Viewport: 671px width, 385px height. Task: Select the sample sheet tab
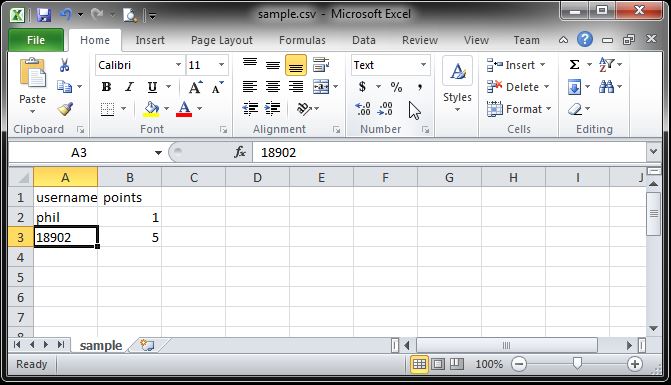101,345
